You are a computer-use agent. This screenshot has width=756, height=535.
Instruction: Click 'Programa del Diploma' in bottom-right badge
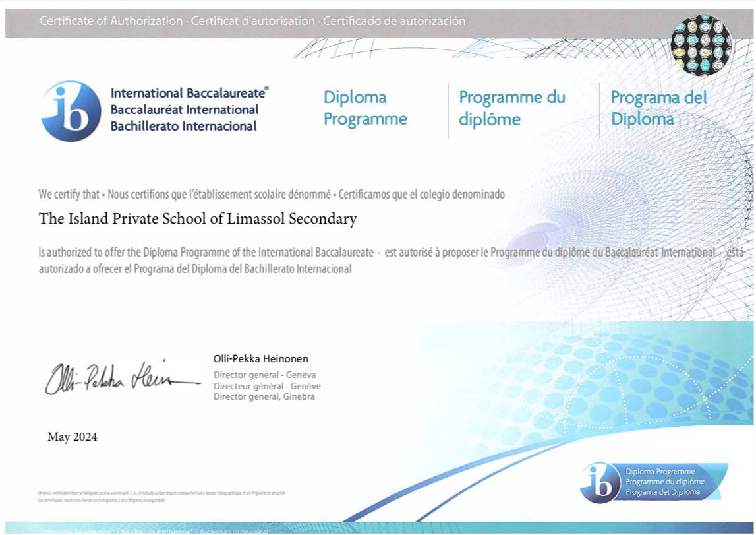click(662, 492)
